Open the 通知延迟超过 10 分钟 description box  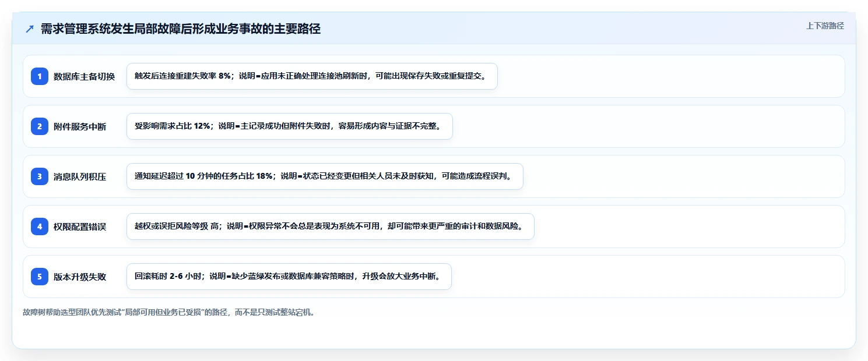(x=325, y=176)
